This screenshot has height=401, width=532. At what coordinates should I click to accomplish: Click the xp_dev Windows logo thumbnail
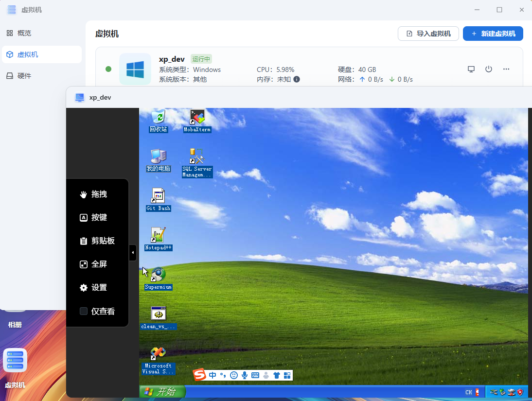[x=135, y=69]
